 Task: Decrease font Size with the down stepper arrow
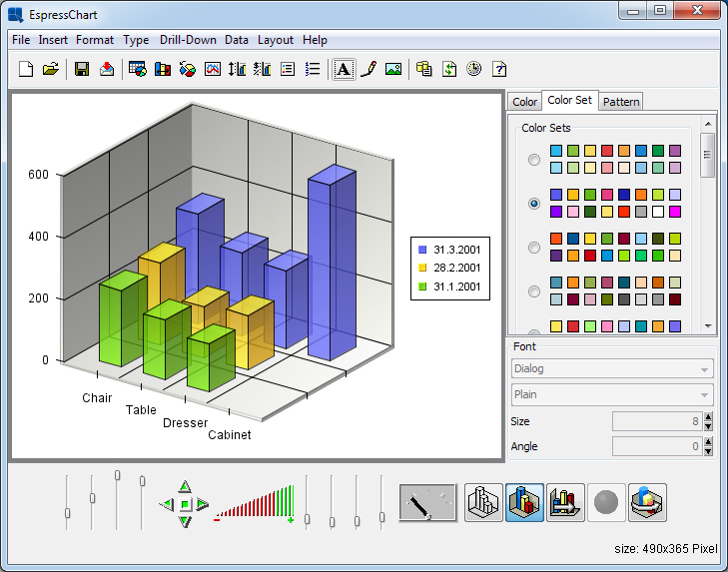(708, 426)
